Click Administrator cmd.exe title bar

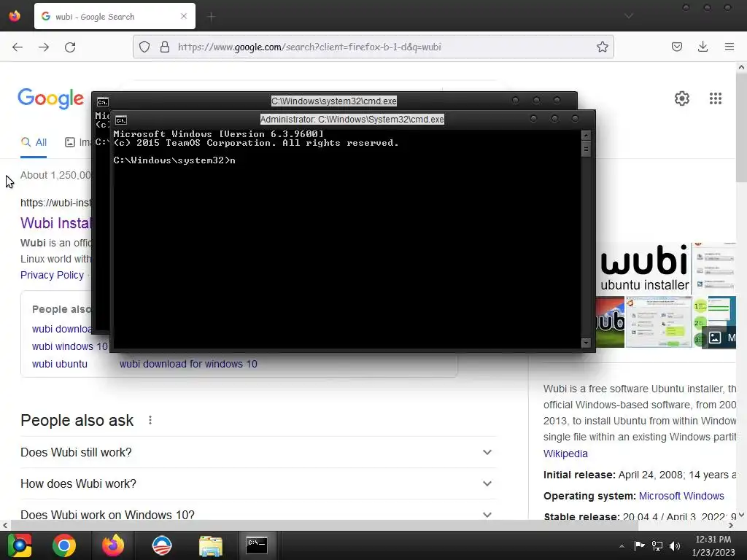click(x=352, y=120)
